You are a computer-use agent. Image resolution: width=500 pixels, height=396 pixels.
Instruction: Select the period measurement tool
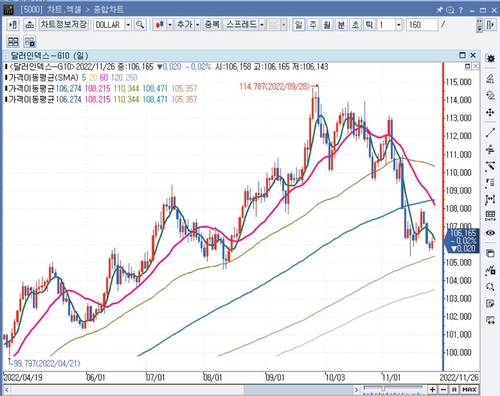(490, 199)
